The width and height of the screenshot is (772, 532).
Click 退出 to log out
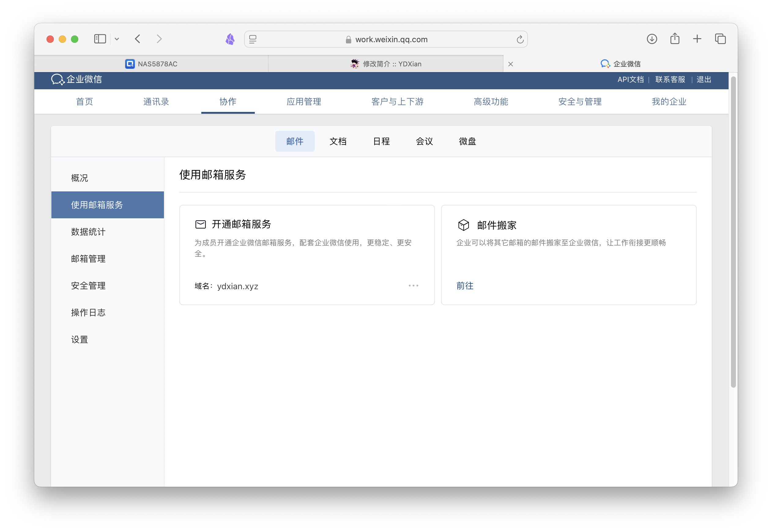click(703, 79)
